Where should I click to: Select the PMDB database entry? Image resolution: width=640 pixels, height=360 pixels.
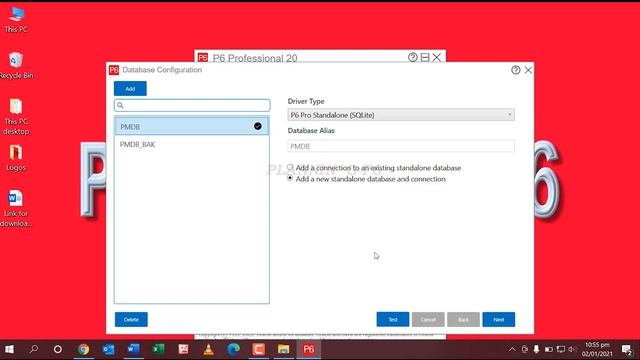click(192, 126)
